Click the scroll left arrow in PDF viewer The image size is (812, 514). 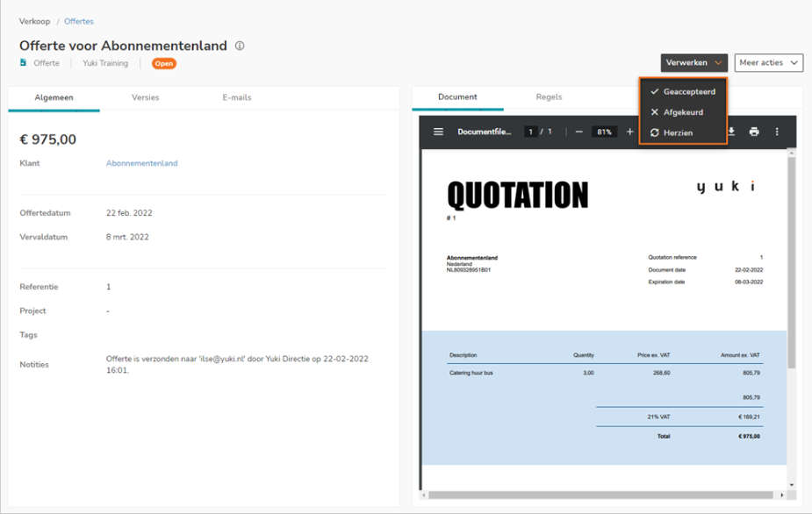point(424,495)
